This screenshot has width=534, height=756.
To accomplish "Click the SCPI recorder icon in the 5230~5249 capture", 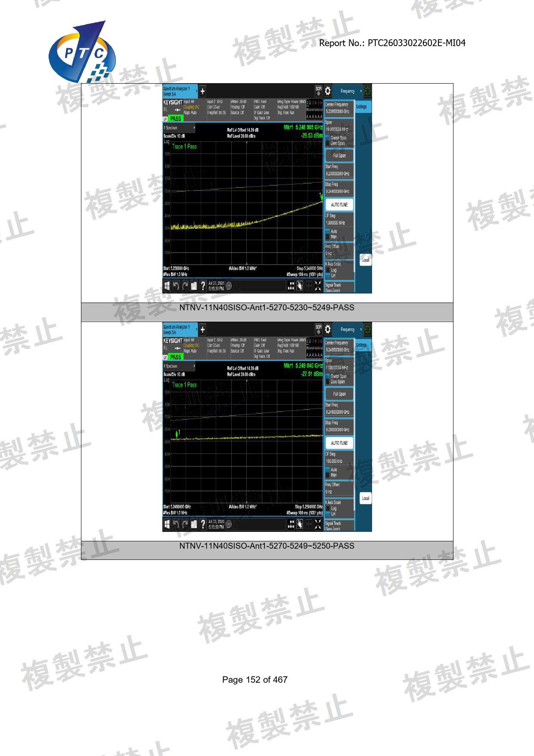I will [x=319, y=91].
